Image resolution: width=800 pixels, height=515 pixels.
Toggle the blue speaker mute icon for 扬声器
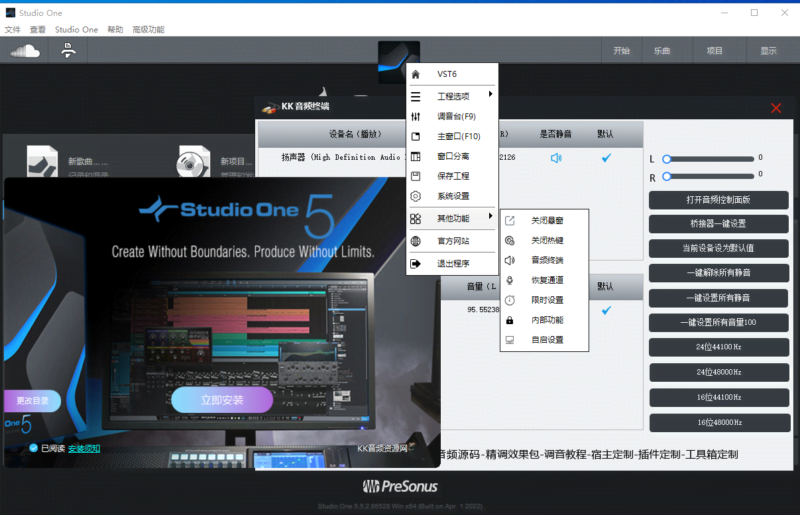click(556, 158)
